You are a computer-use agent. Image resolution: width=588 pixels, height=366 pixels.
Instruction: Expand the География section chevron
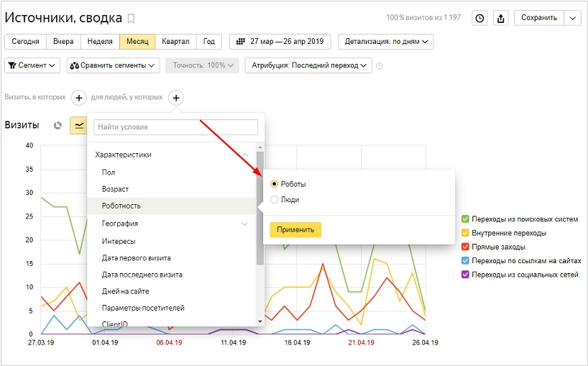[244, 224]
